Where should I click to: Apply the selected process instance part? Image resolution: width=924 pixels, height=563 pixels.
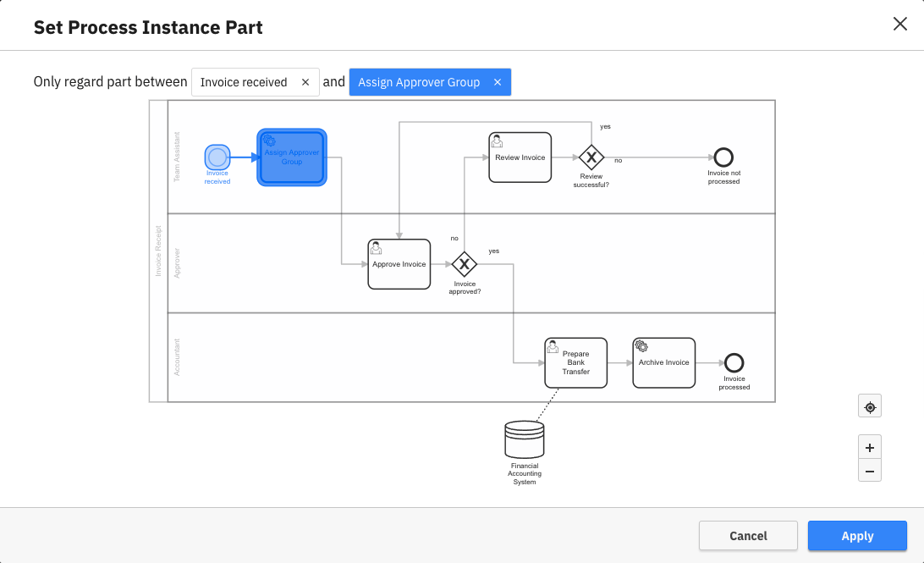(857, 535)
